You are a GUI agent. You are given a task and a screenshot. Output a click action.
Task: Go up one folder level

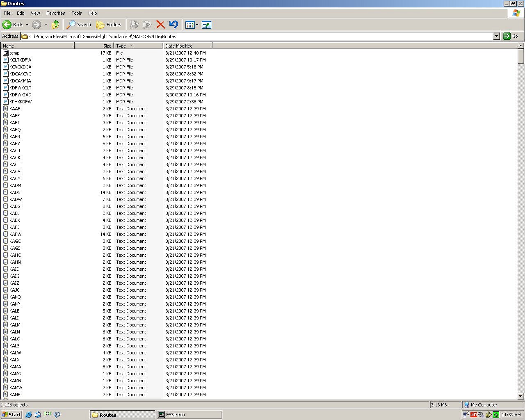pos(55,25)
